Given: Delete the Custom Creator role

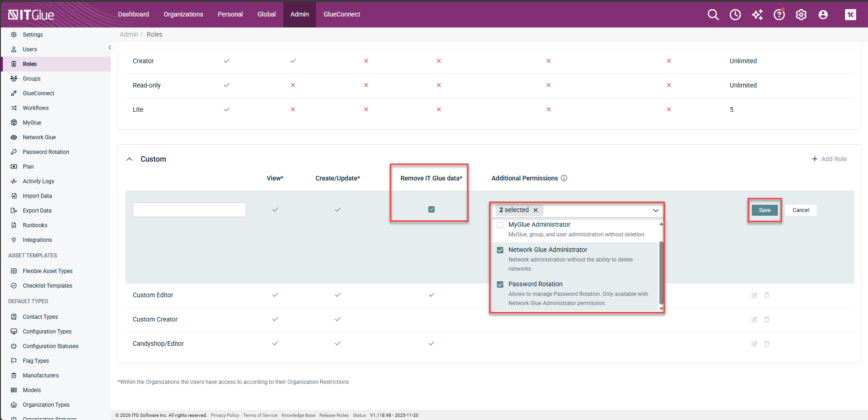Looking at the screenshot, I should (767, 320).
